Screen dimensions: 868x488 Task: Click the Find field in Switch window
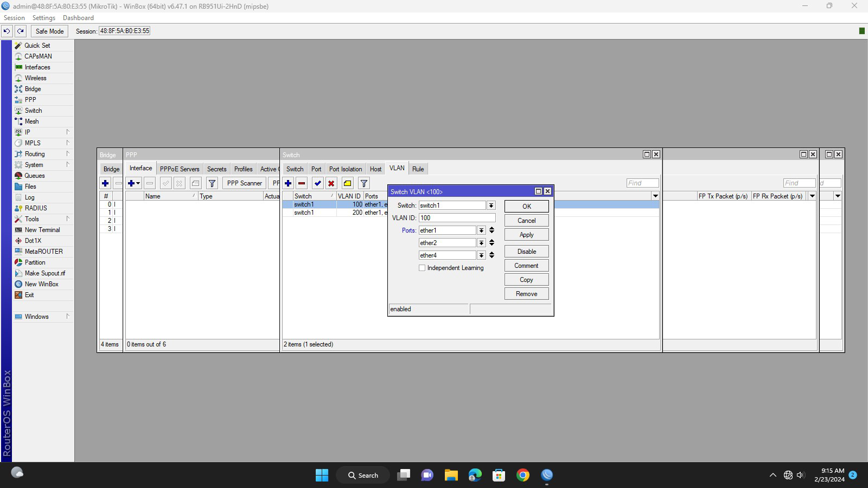[x=642, y=183]
